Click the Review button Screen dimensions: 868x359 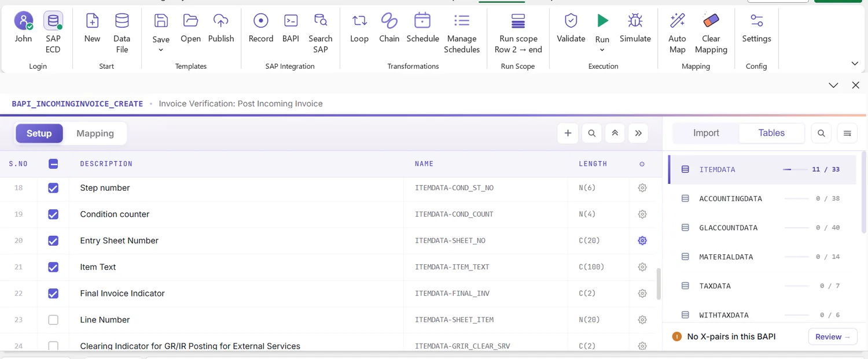(833, 336)
